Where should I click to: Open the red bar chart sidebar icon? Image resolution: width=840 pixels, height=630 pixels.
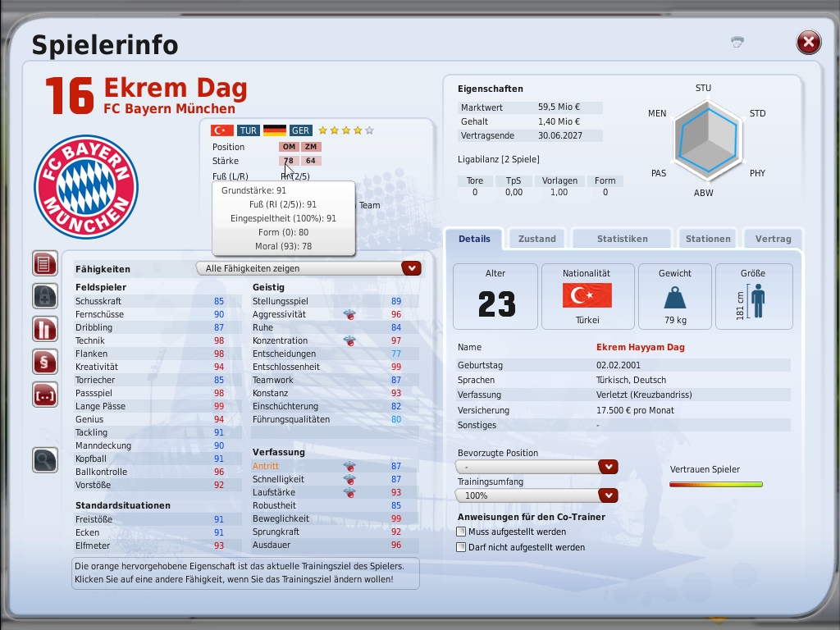point(45,329)
